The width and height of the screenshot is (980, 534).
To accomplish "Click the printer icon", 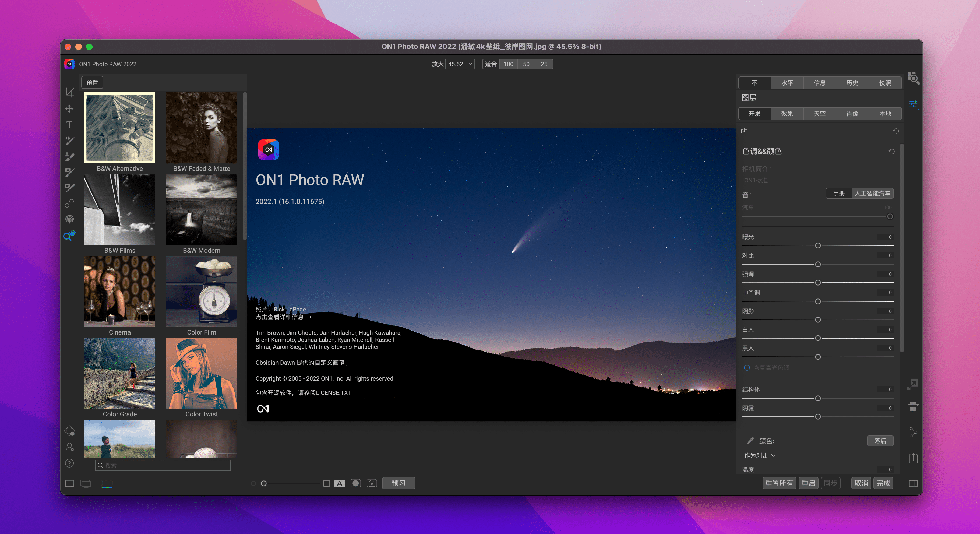I will [913, 406].
